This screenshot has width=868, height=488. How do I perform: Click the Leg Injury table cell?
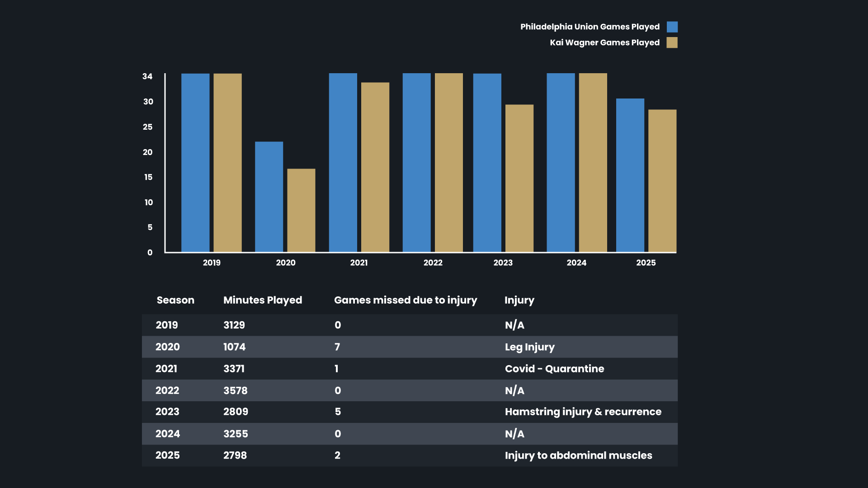[529, 347]
